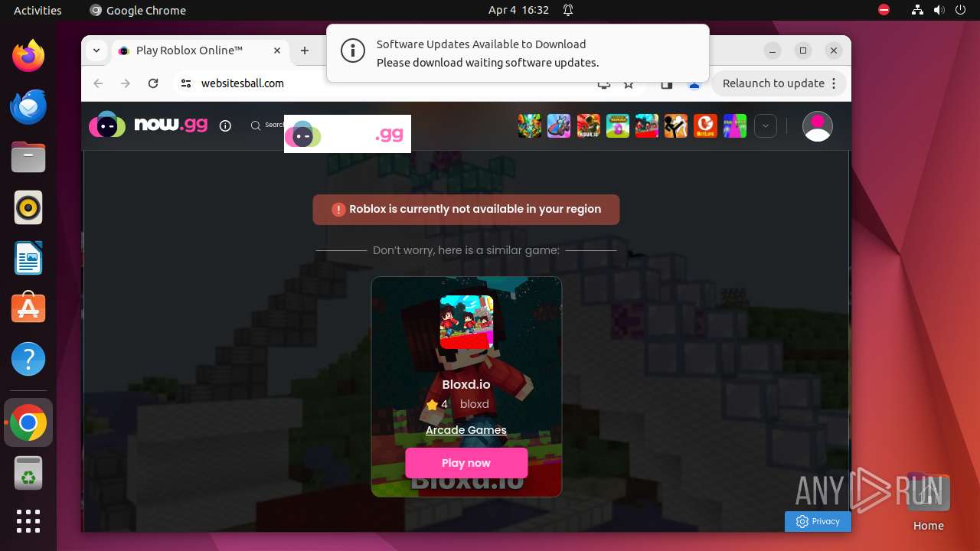Go forward with the browser forward arrow
Image resolution: width=980 pixels, height=551 pixels.
(126, 83)
